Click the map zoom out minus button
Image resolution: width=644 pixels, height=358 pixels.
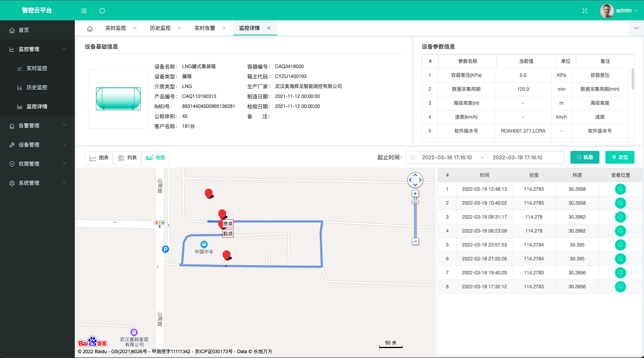(x=415, y=241)
